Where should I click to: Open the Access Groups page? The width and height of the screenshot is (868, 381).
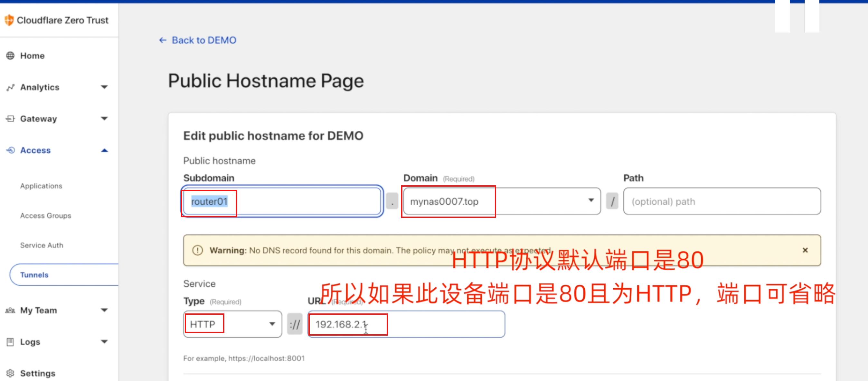click(x=45, y=216)
